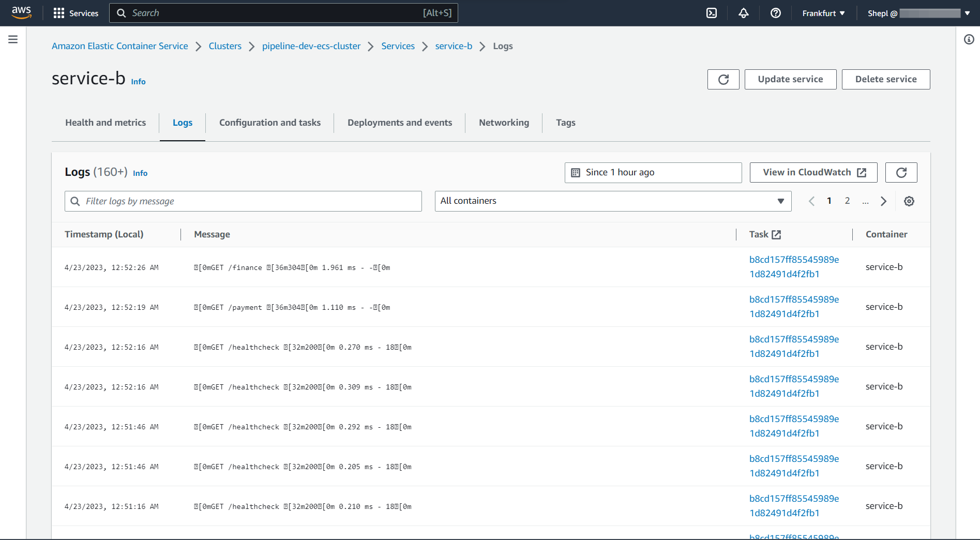Open the Tags tab

tap(566, 123)
